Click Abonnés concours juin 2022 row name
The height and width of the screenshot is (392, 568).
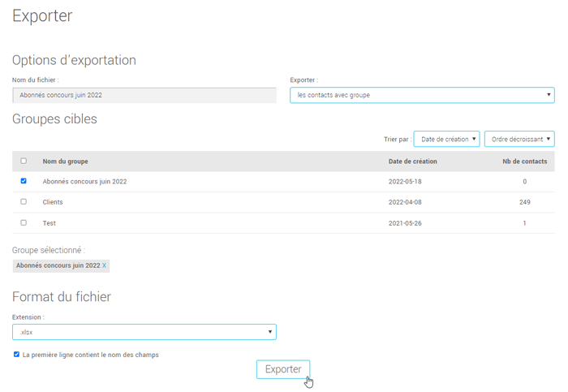tap(84, 182)
